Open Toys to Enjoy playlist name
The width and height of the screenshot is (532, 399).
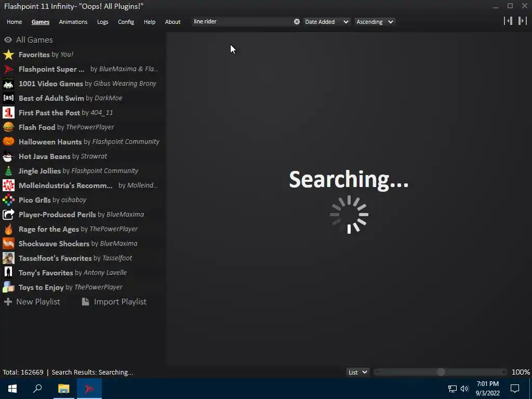click(x=41, y=287)
